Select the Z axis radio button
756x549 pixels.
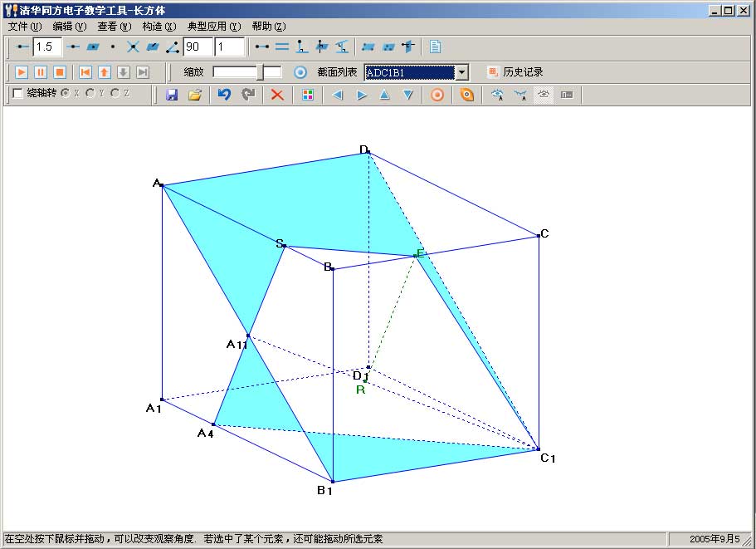tap(115, 94)
